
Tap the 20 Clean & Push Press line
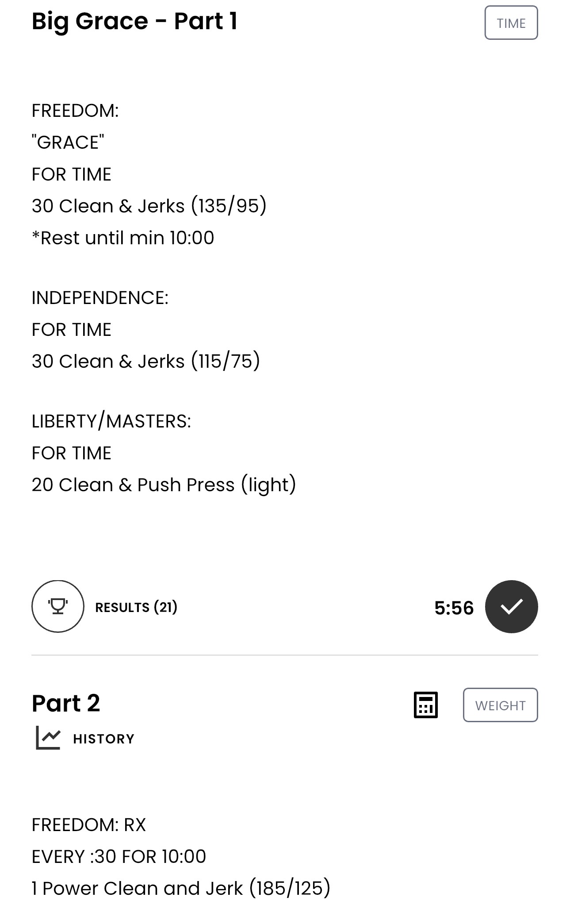(x=164, y=485)
